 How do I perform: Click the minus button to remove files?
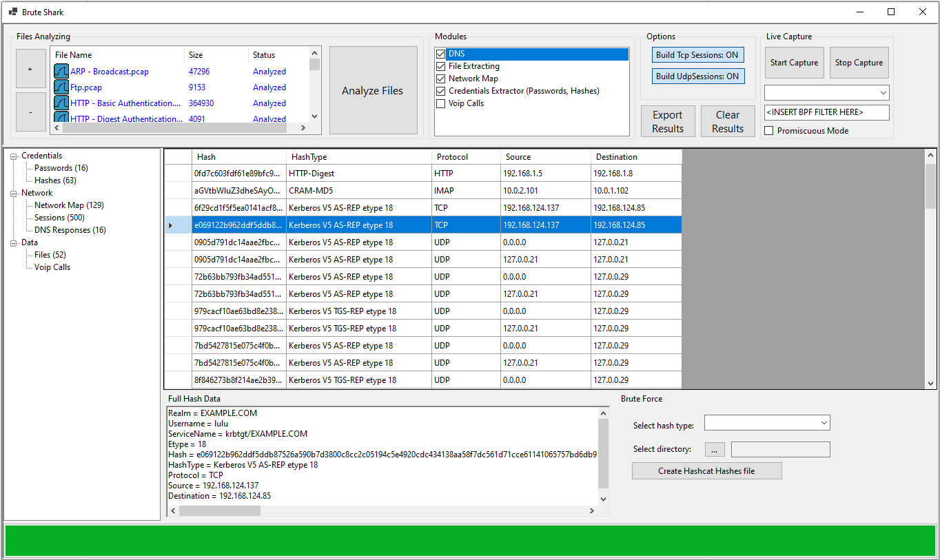click(x=30, y=112)
